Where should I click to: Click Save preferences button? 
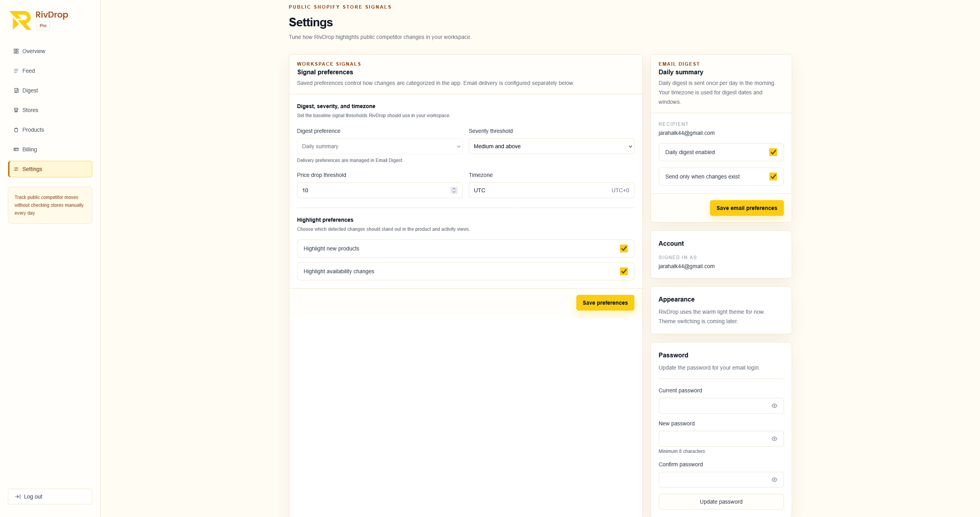click(x=605, y=303)
